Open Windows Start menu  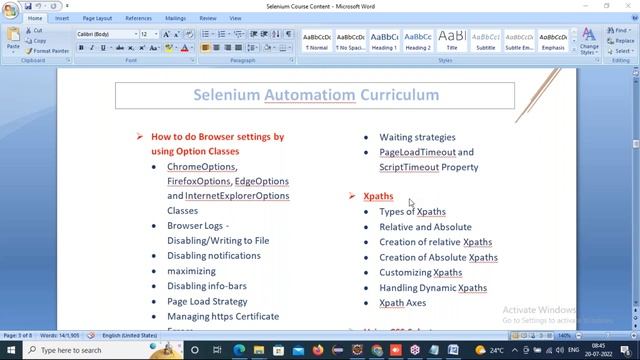pos(11,350)
